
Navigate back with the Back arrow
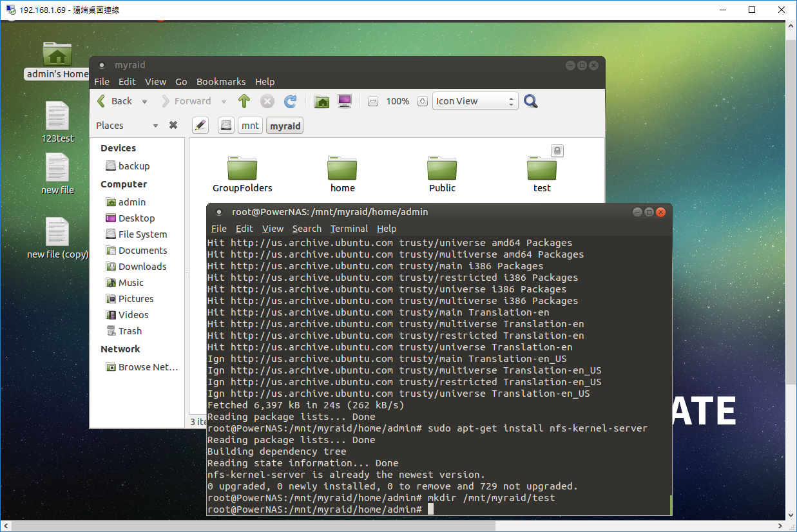coord(116,101)
